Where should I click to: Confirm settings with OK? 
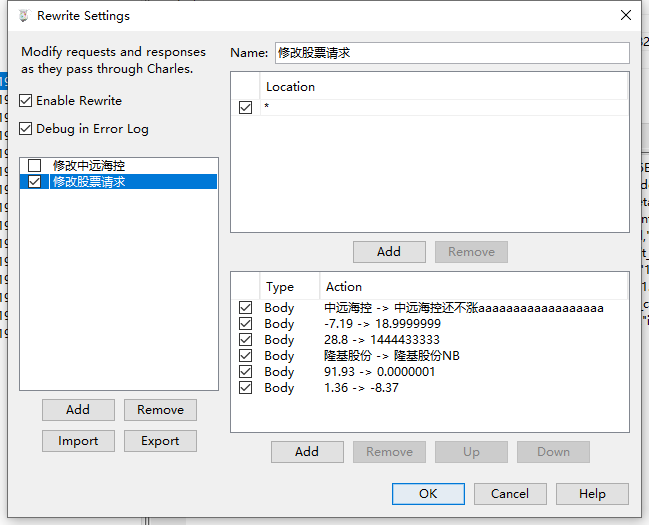click(428, 494)
